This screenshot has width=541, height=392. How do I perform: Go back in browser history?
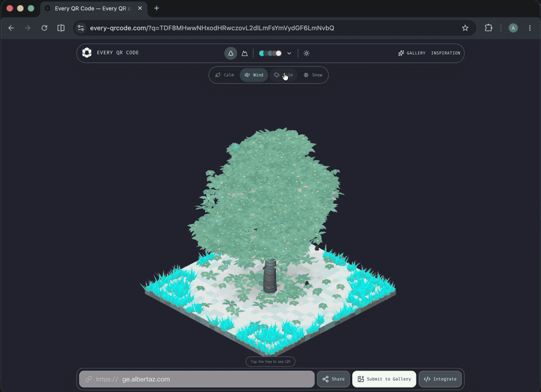11,28
